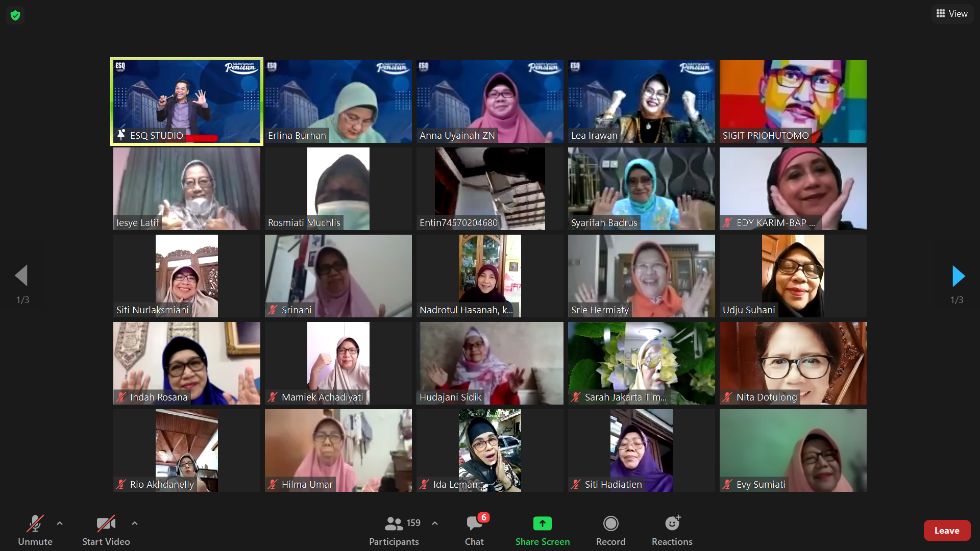The height and width of the screenshot is (551, 980).
Task: Start Video with the camera toggle
Action: click(x=106, y=524)
